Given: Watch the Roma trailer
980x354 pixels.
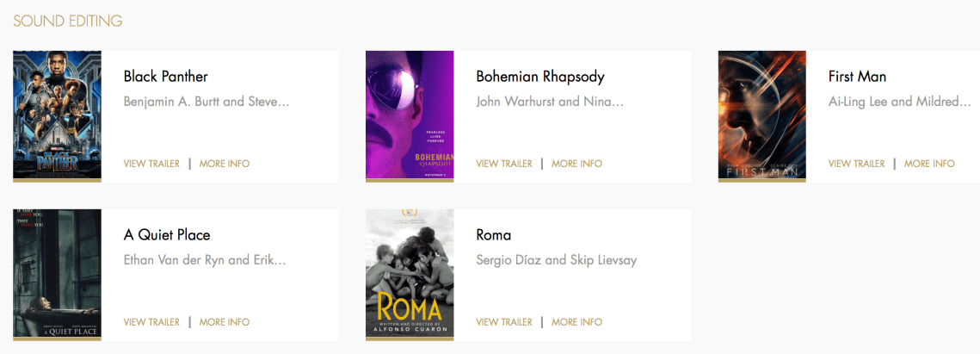Looking at the screenshot, I should pyautogui.click(x=504, y=322).
